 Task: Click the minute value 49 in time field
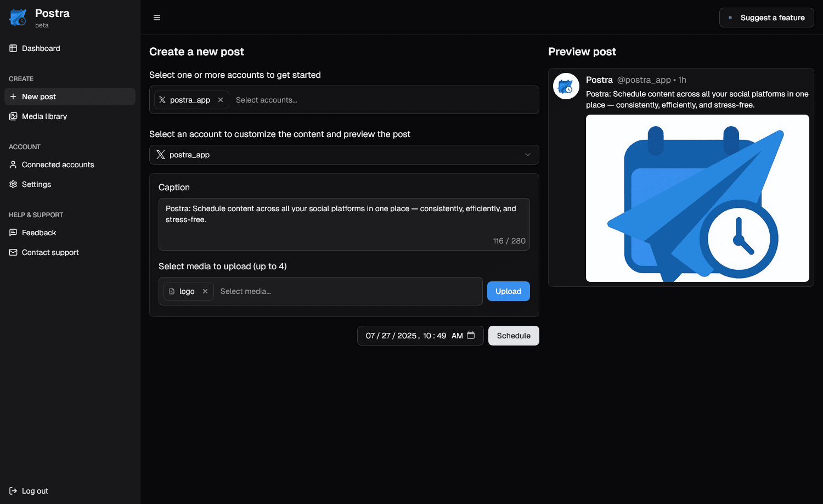point(442,336)
